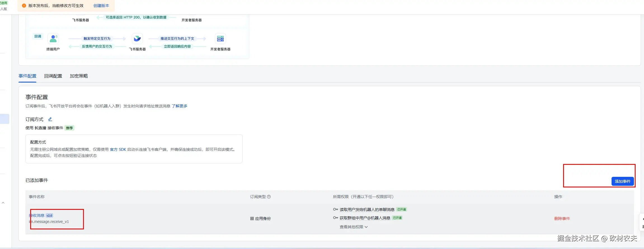
Task: Select the 事件配置 tab
Action: tap(27, 76)
